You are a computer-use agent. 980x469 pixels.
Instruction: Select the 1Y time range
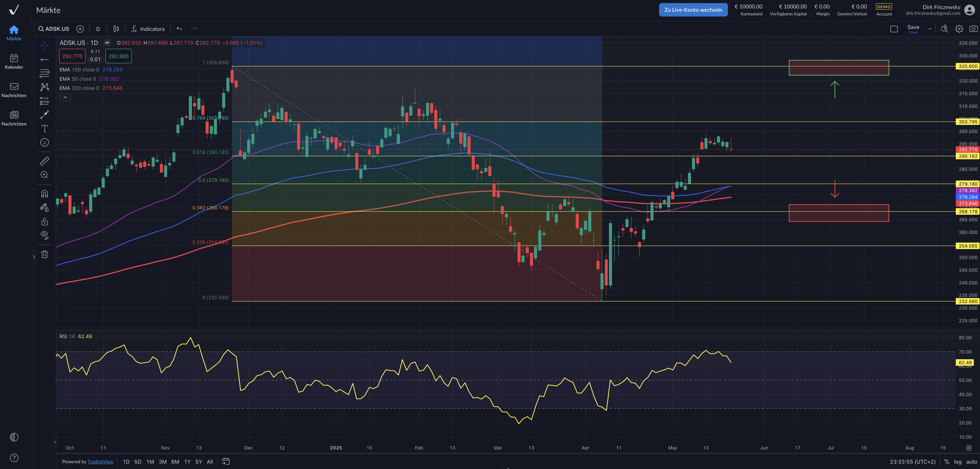tap(187, 462)
